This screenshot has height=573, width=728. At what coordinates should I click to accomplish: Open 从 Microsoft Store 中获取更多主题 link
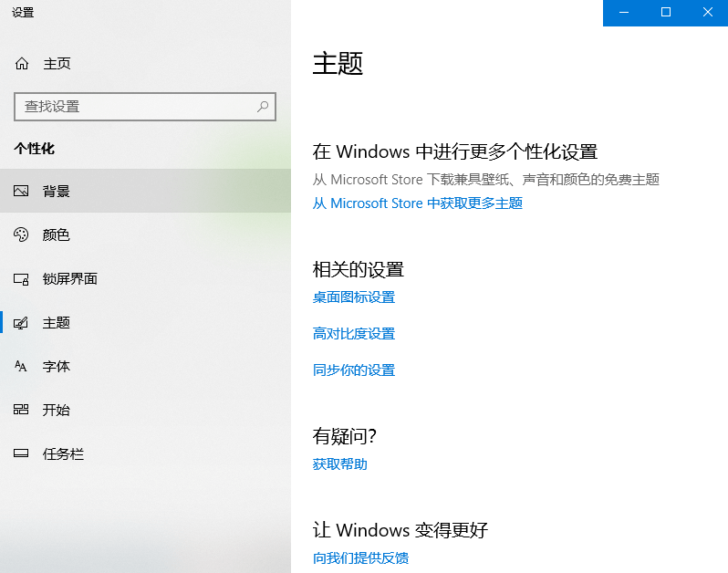tap(418, 203)
